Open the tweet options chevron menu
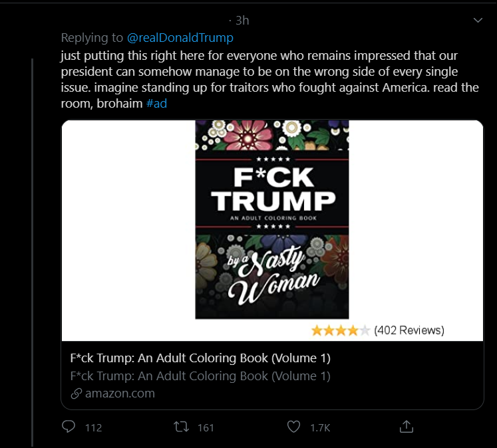Screen dimensions: 497x448 477,21
